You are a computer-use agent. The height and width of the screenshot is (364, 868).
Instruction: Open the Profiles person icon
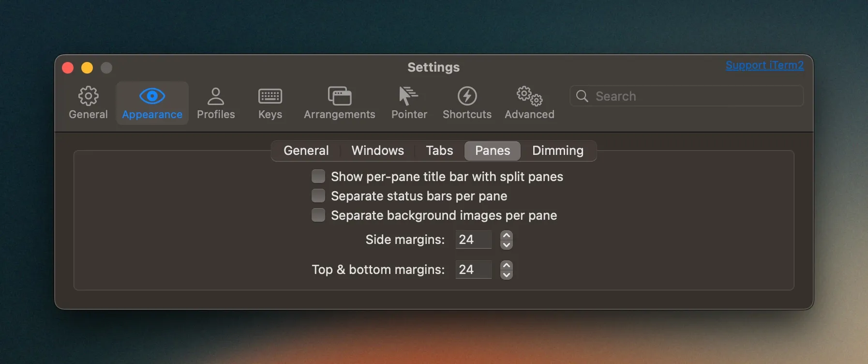pos(216,96)
